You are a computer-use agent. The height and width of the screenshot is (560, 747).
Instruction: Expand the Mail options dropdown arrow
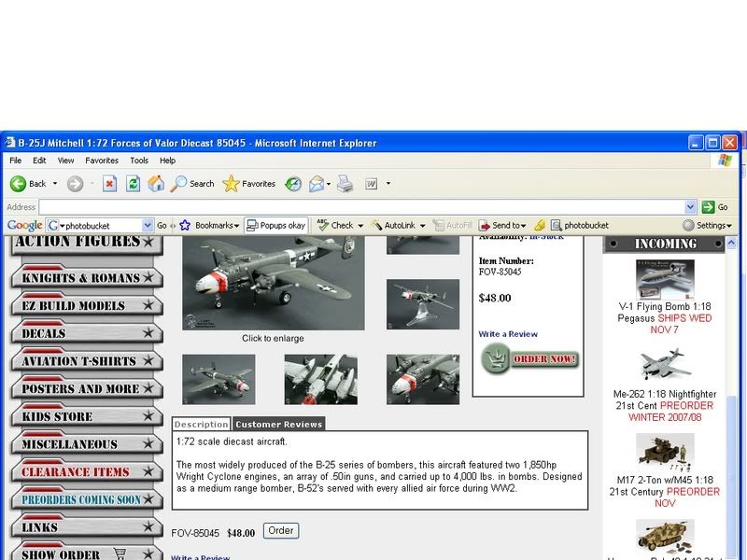coord(329,184)
